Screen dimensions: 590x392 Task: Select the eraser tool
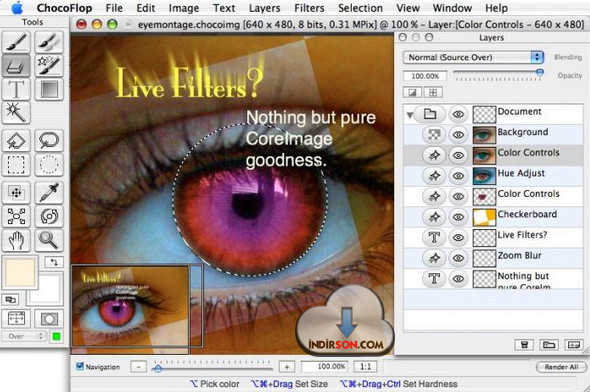click(x=16, y=65)
